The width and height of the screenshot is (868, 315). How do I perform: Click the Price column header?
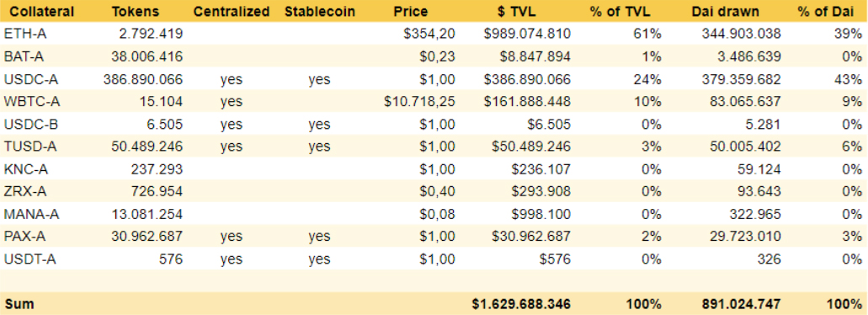[410, 11]
